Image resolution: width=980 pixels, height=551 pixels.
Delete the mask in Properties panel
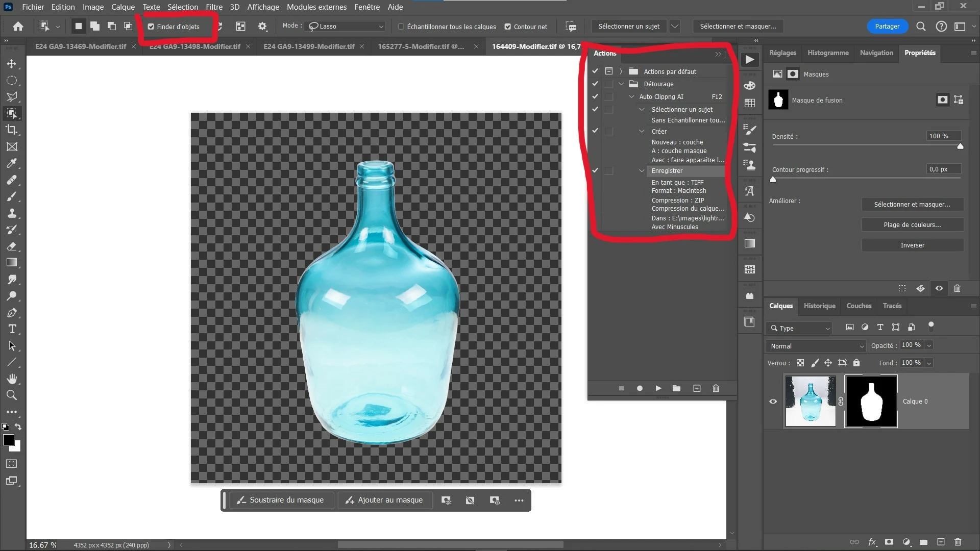(x=957, y=288)
